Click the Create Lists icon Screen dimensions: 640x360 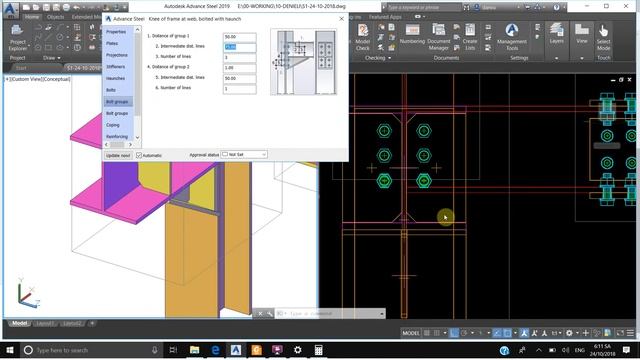(x=470, y=38)
